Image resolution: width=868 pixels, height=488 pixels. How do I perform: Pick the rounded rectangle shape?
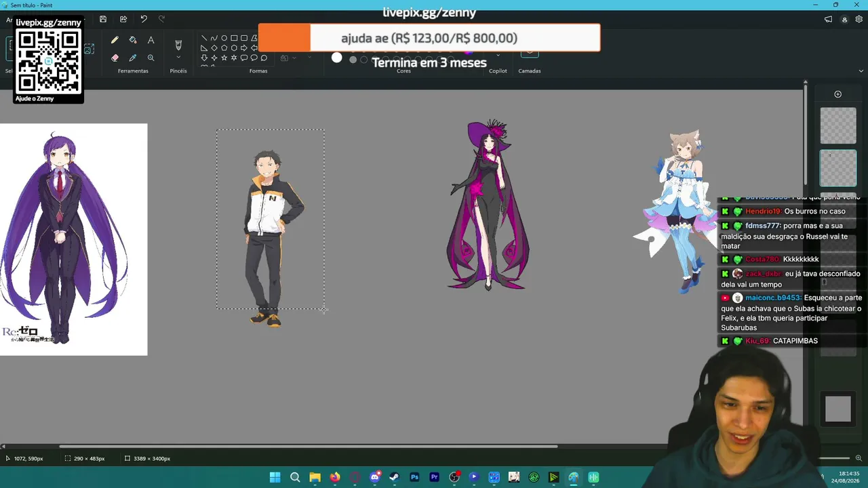click(244, 39)
